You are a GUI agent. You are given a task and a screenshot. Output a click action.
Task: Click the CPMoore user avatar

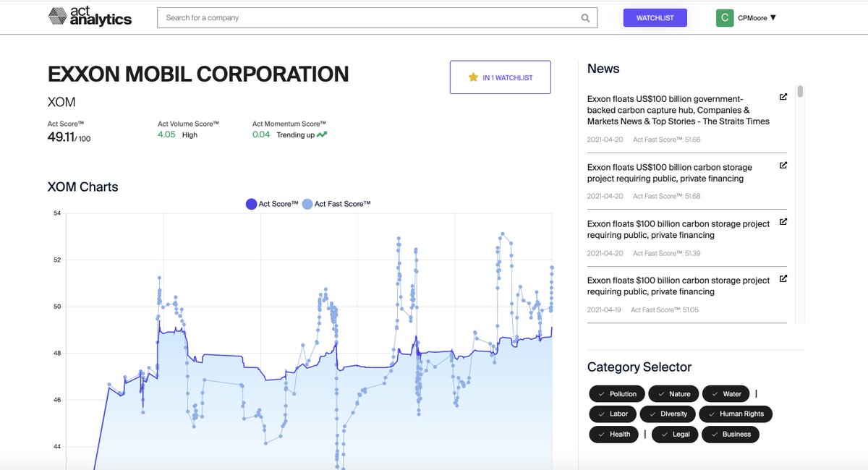coord(725,18)
